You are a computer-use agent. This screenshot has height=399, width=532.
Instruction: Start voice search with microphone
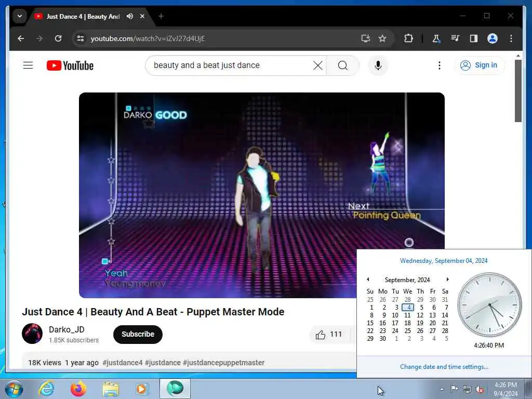378,65
